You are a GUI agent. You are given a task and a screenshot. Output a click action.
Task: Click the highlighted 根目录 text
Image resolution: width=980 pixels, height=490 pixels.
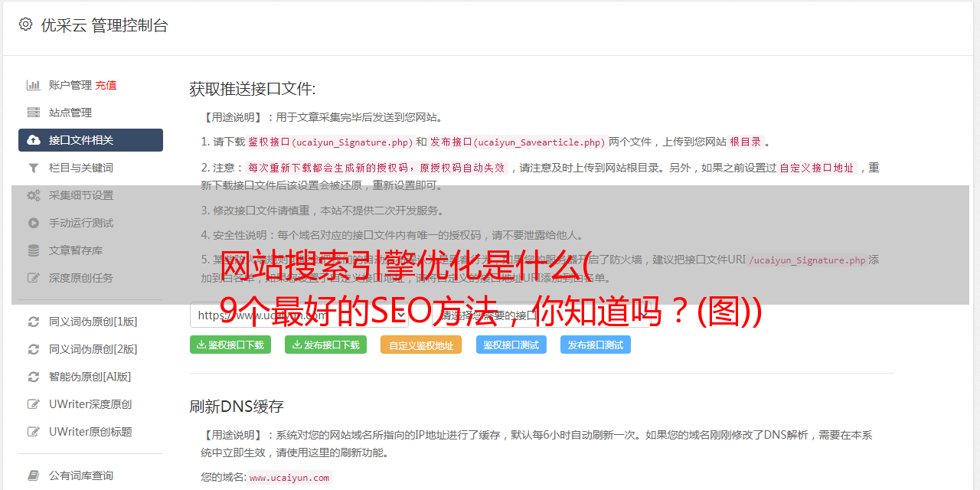point(746,142)
